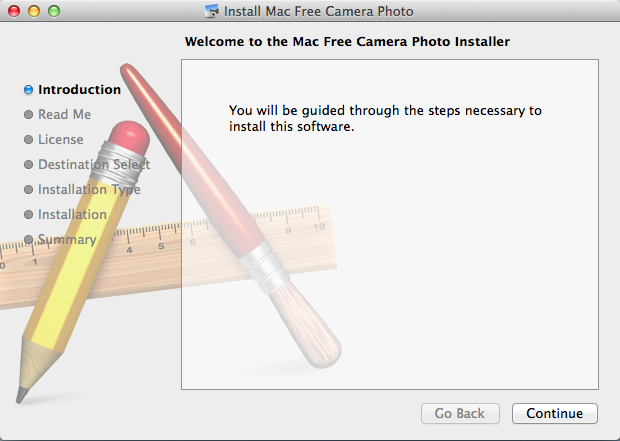The width and height of the screenshot is (620, 441).
Task: Click the guided steps introduction text
Action: coord(385,118)
